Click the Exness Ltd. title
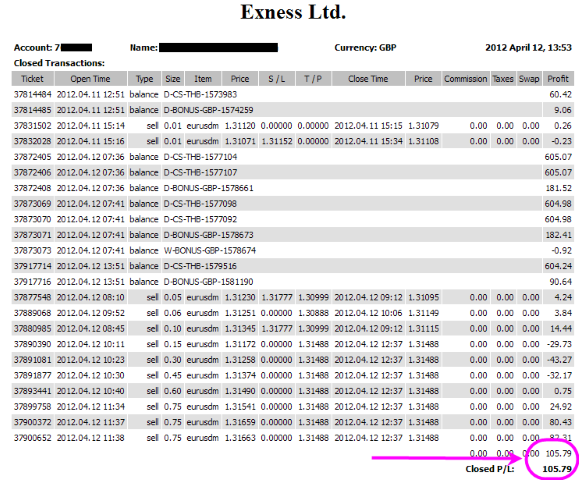 coord(293,12)
